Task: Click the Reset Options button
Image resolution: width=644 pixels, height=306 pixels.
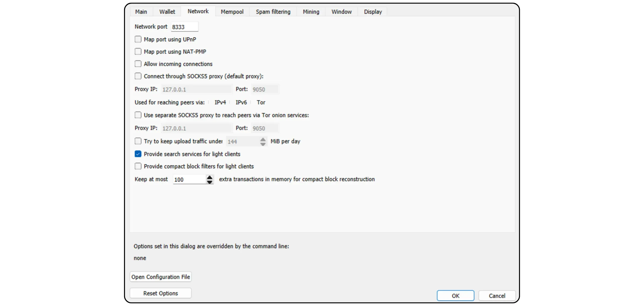Action: (x=160, y=293)
